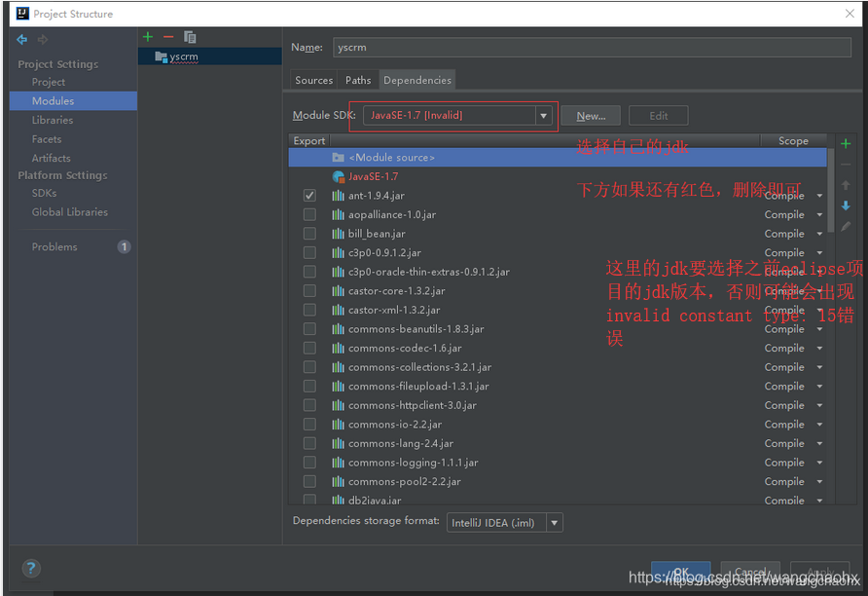Check export for c3p0-0.9.1.2.jar
Screen dimensions: 868x596
(309, 252)
